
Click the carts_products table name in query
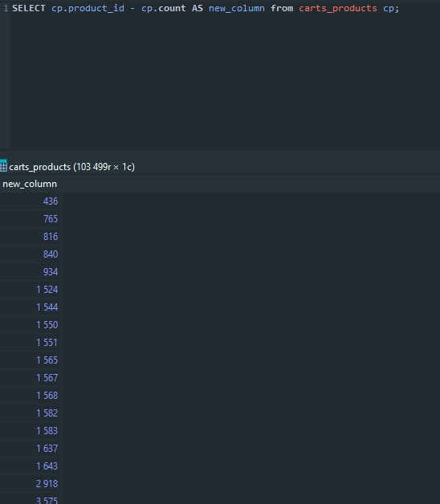pyautogui.click(x=338, y=8)
